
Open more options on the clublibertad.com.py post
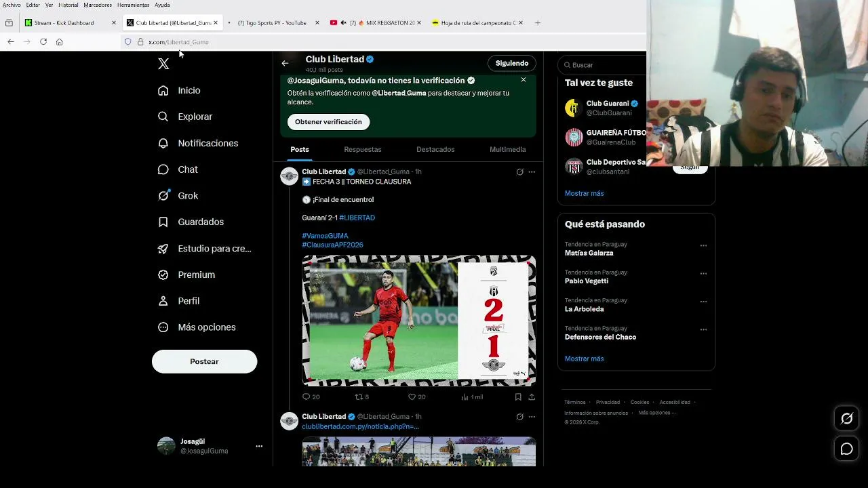(532, 417)
